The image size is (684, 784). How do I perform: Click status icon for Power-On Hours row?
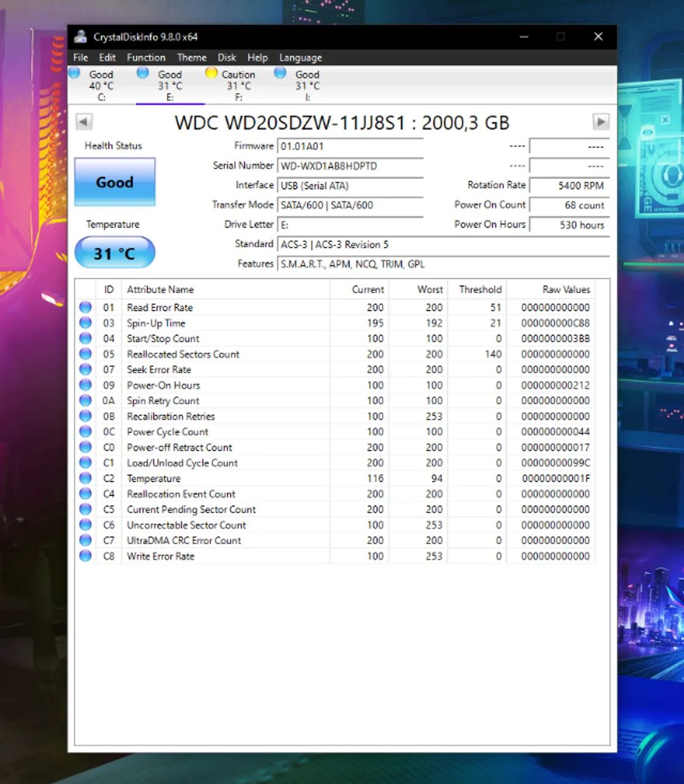point(86,385)
